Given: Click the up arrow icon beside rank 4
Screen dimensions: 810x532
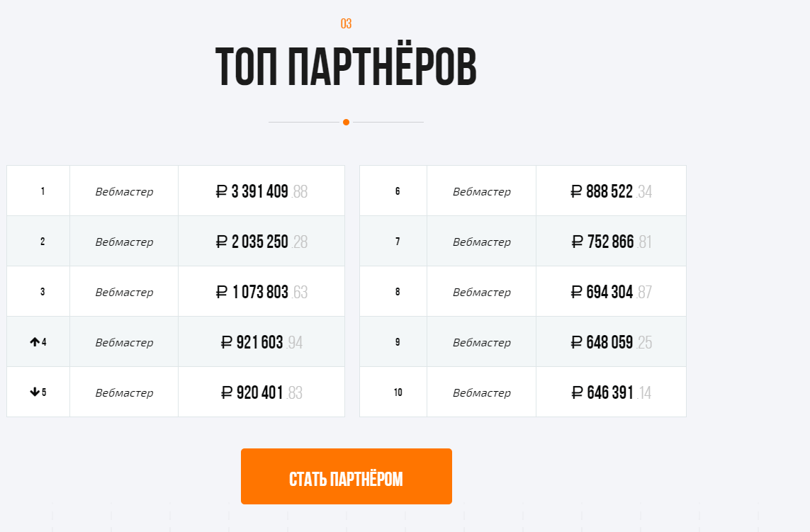Looking at the screenshot, I should point(35,342).
